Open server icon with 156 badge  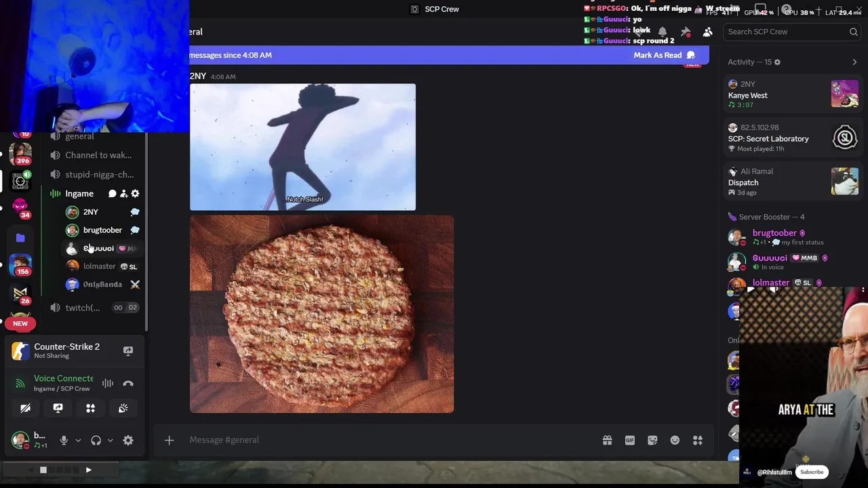(x=20, y=264)
